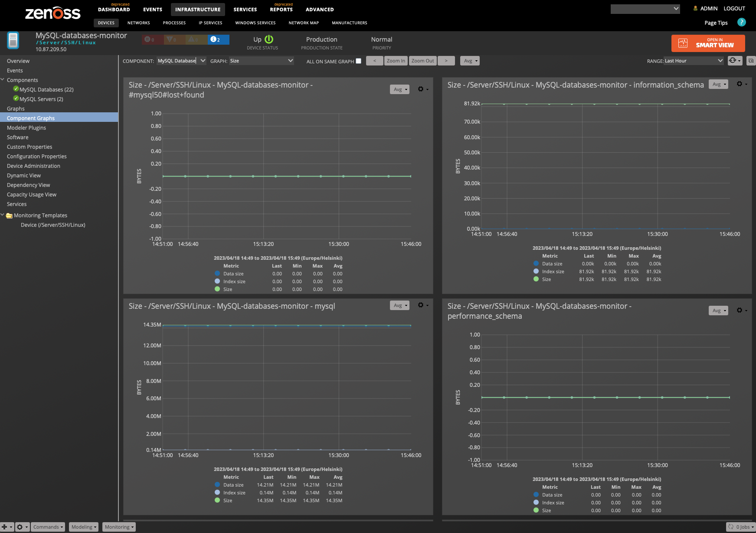756x533 pixels.
Task: Toggle the All On Same Graph checkbox
Action: click(x=358, y=61)
